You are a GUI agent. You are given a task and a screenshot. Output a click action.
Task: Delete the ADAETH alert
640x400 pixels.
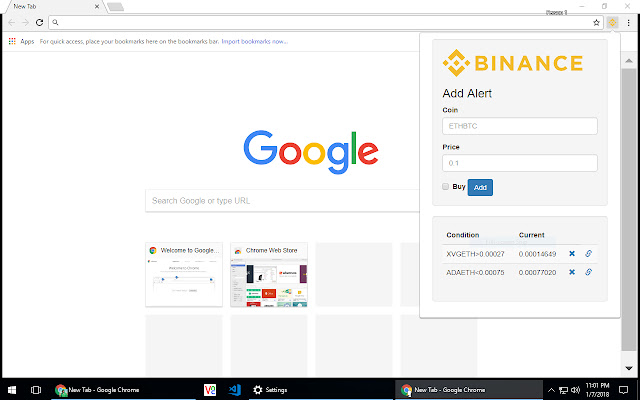pyautogui.click(x=572, y=272)
